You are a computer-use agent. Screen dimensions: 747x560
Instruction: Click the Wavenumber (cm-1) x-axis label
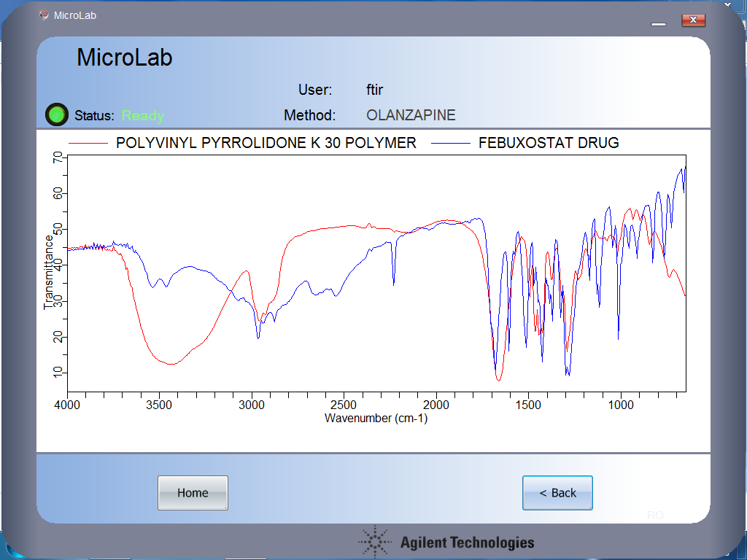pyautogui.click(x=376, y=419)
